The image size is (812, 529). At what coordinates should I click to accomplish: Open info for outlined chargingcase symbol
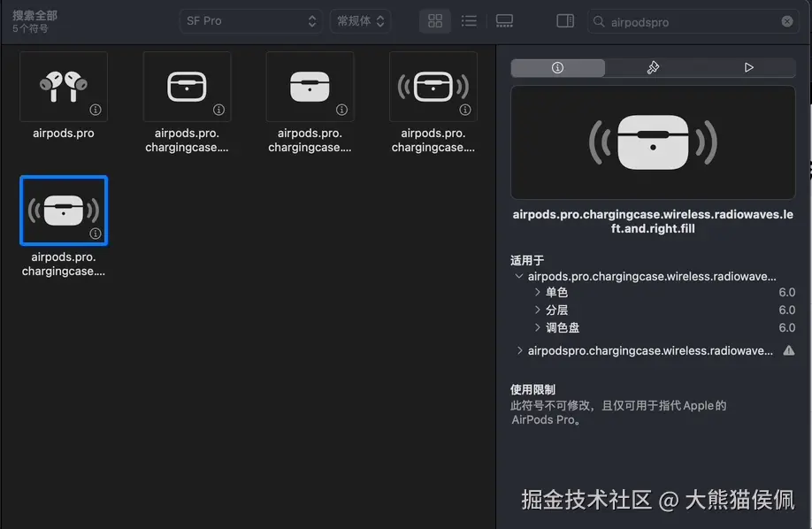coord(218,110)
